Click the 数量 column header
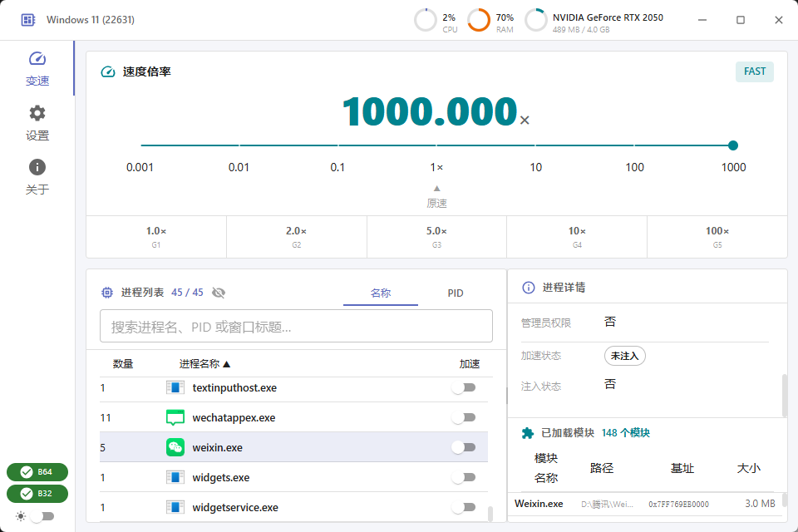This screenshot has width=798, height=532. coord(123,364)
